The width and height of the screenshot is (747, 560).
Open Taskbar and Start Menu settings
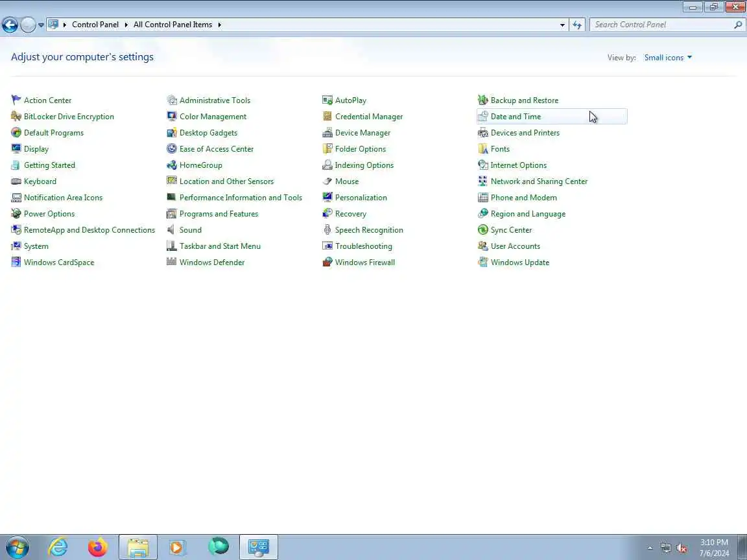click(x=220, y=246)
